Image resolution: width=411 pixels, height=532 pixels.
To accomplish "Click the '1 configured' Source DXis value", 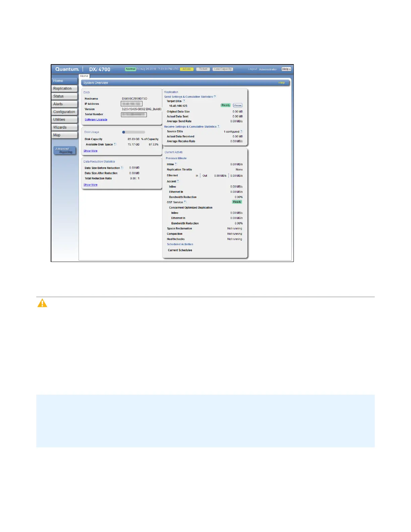I will point(231,132).
